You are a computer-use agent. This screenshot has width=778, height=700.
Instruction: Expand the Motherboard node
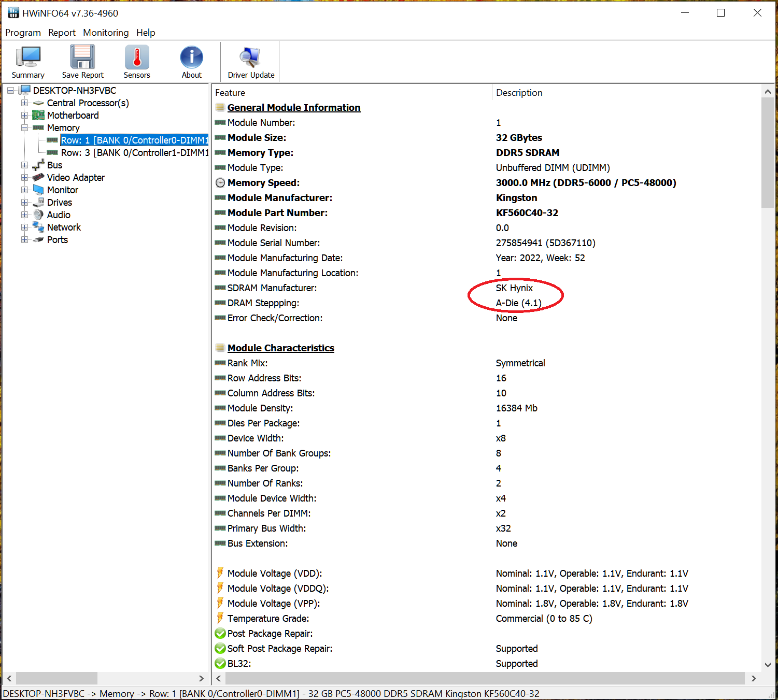tap(24, 115)
